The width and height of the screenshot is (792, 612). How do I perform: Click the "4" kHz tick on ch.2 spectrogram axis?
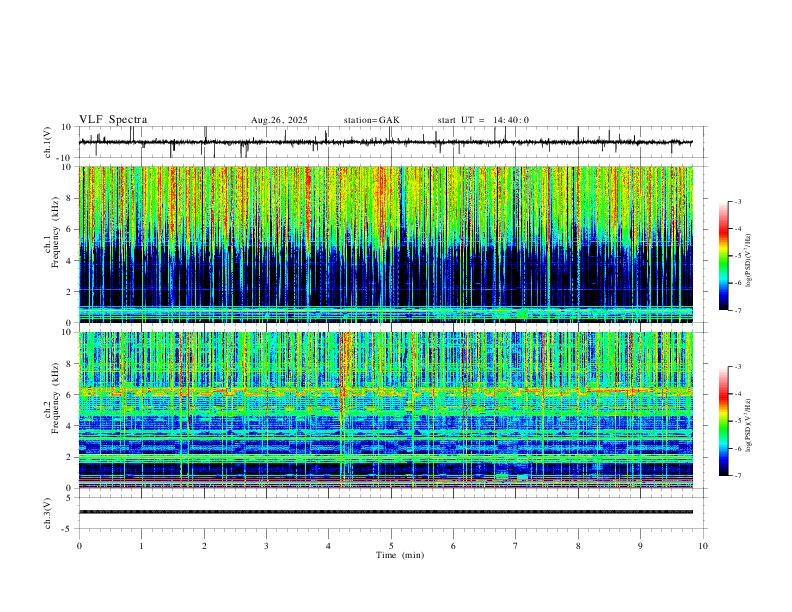[70, 426]
